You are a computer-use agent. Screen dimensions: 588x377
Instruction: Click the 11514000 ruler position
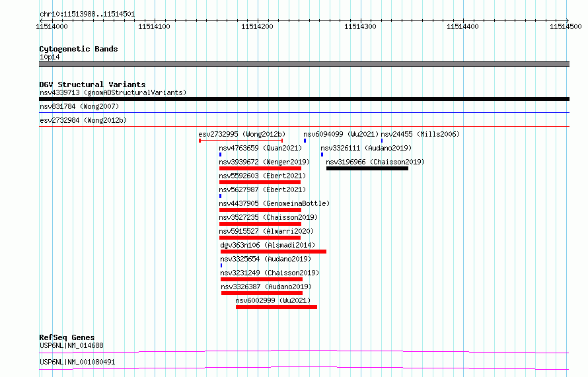coord(52,26)
